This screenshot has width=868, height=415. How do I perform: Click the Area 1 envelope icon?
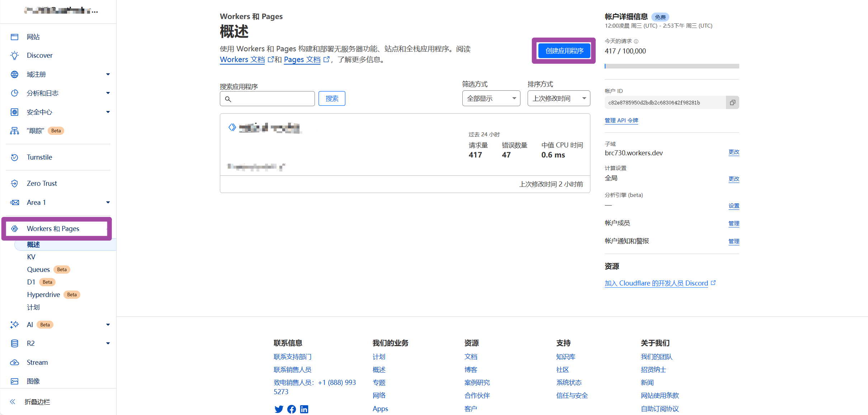(14, 202)
